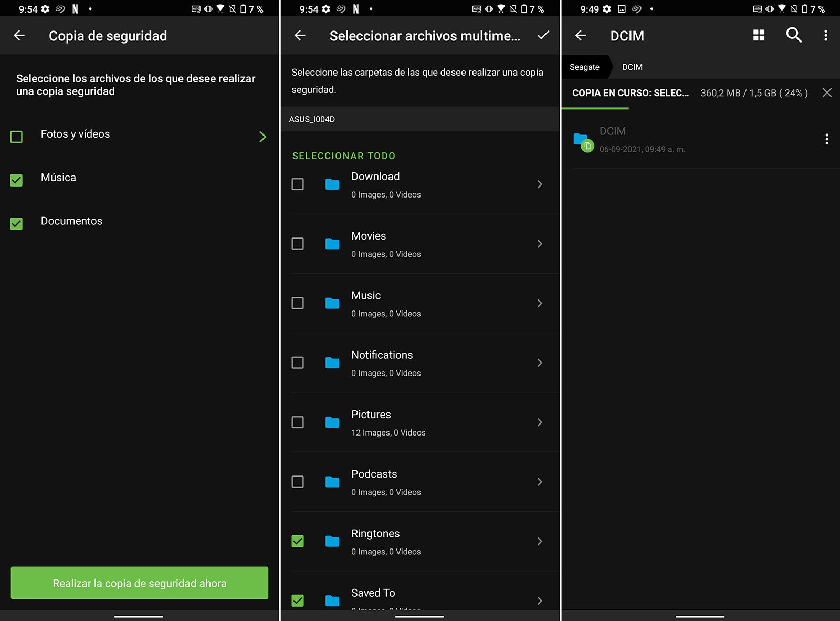Uncheck the Ringtones folder checkbox
The height and width of the screenshot is (621, 840).
[x=298, y=541]
